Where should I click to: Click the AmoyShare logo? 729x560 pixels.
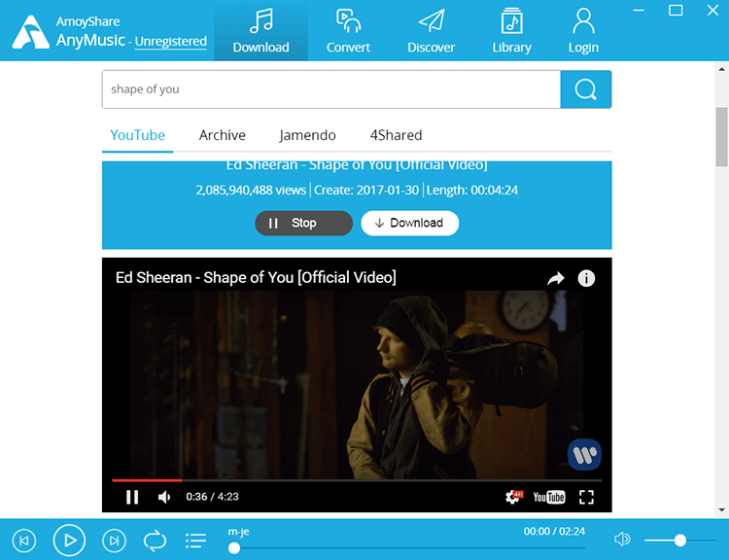[x=31, y=32]
